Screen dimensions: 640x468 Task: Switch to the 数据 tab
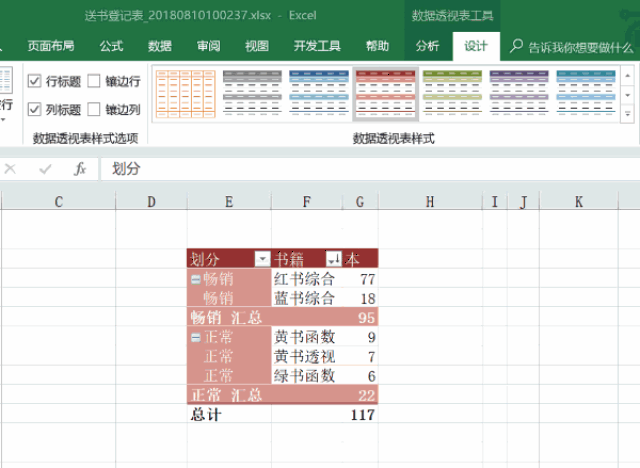pos(160,46)
